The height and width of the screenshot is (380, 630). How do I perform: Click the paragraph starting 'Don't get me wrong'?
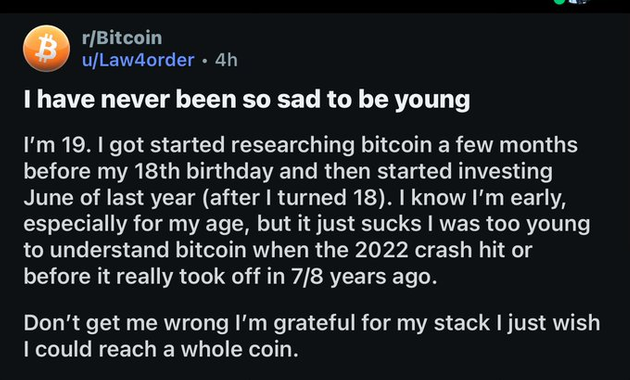(312, 336)
